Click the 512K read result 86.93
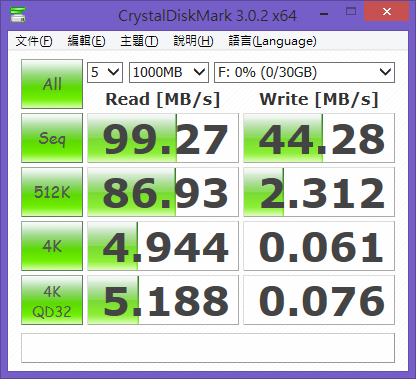Viewport: 416px width, 380px height. [163, 192]
